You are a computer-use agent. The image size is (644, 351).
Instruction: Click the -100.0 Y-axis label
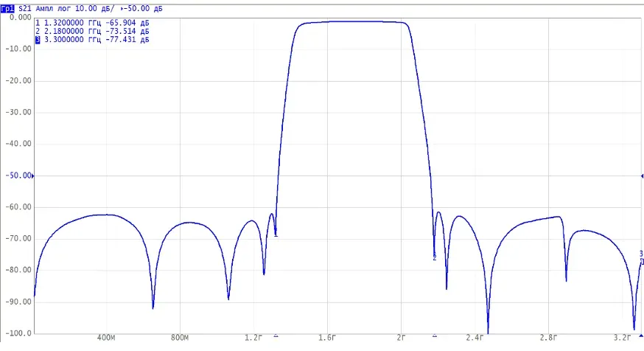pos(18,333)
